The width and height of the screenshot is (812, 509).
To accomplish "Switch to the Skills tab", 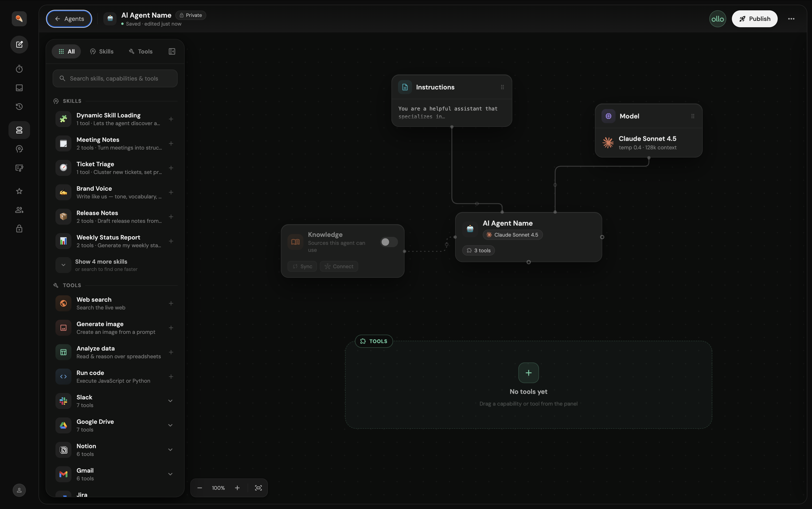I will pos(102,51).
